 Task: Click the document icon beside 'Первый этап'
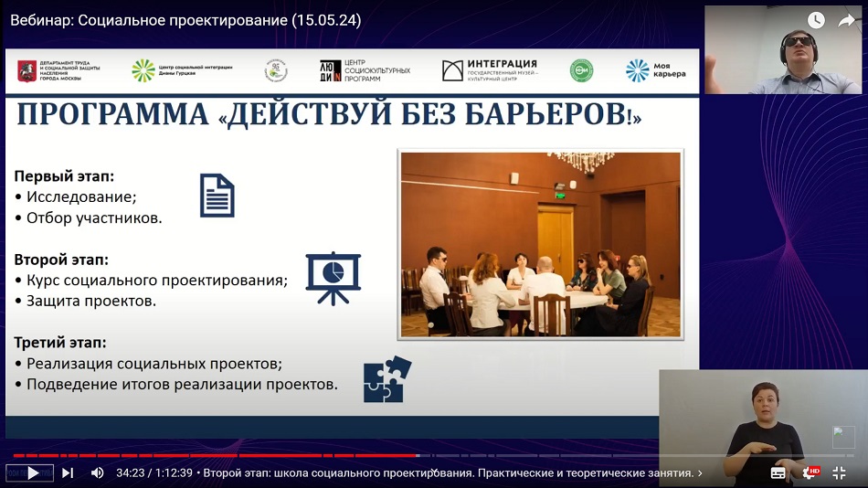217,196
